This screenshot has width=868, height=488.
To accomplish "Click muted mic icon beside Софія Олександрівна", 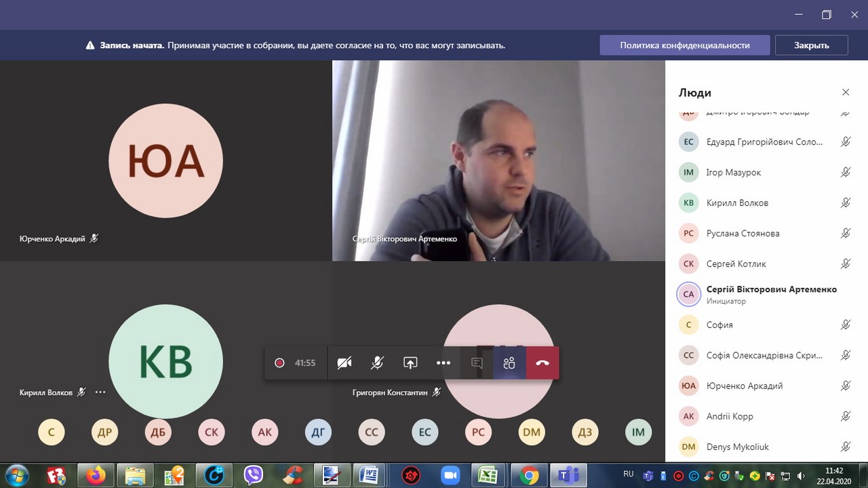I will tap(846, 355).
